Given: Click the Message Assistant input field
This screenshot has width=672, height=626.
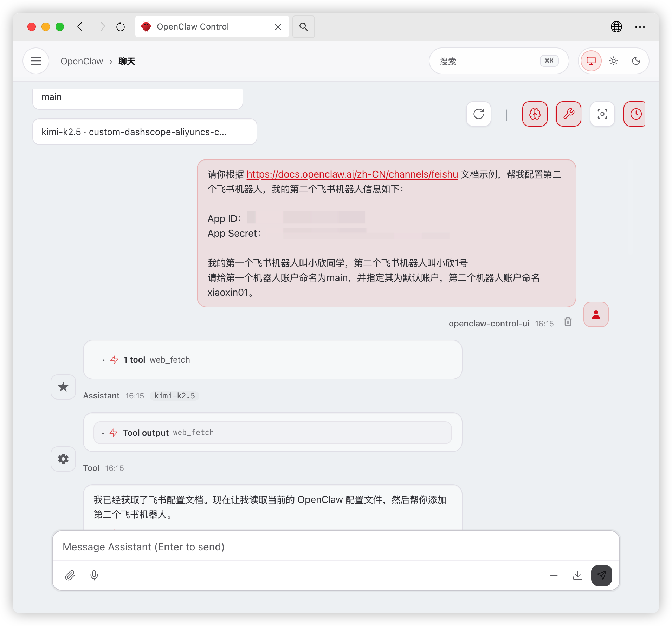Looking at the screenshot, I should pyautogui.click(x=336, y=547).
